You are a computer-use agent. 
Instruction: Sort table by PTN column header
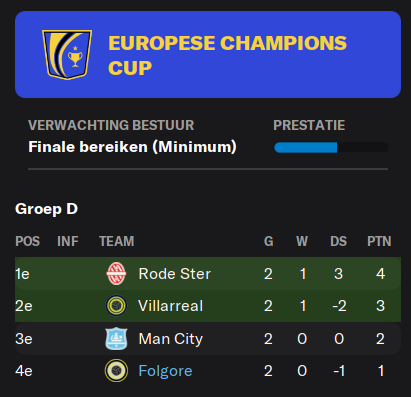coord(379,241)
